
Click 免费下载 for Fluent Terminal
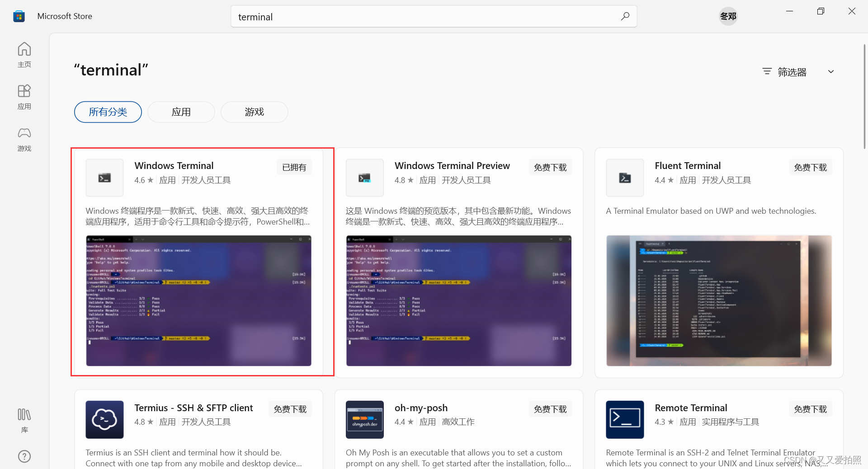[810, 167]
